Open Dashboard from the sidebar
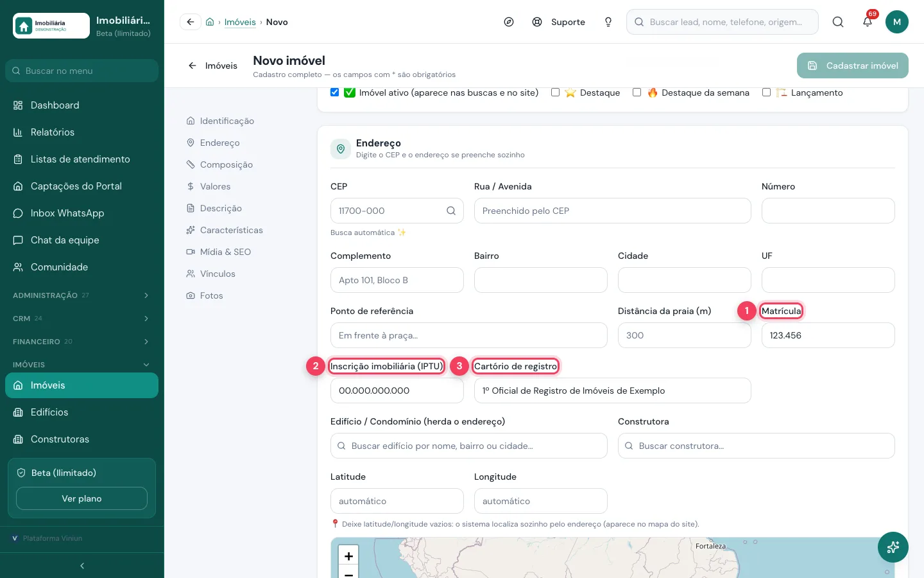Image resolution: width=924 pixels, height=578 pixels. click(82, 105)
